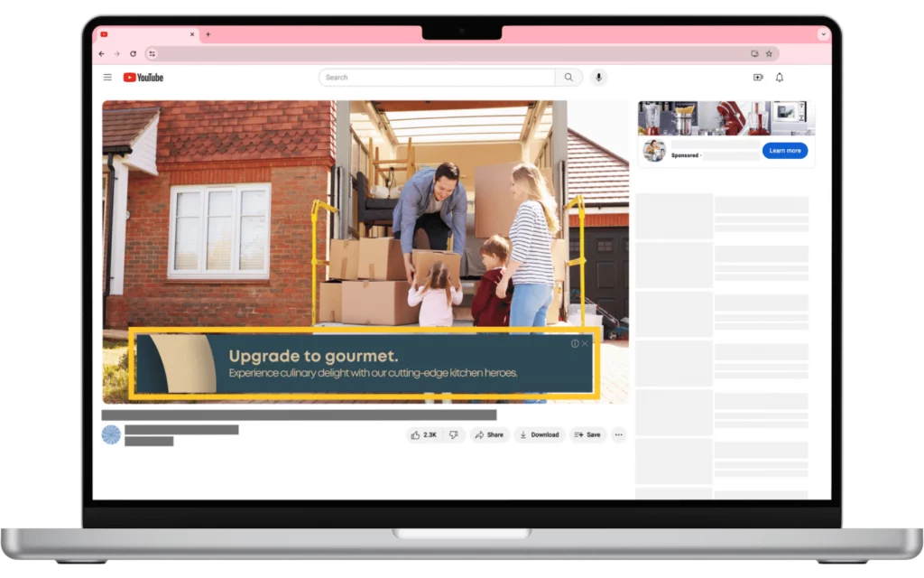Open Share options for the video
Image resolution: width=924 pixels, height=578 pixels.
[x=490, y=434]
